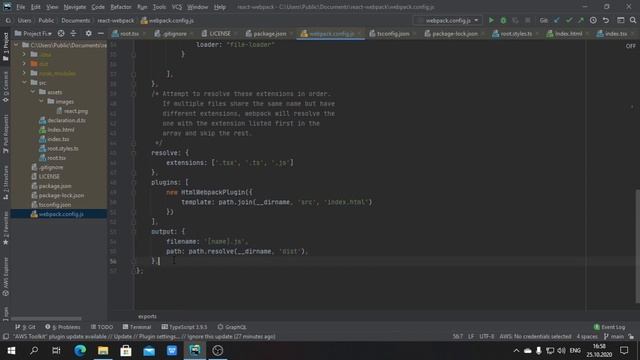The height and width of the screenshot is (360, 640).
Task: Switch to the package.json editor tab
Action: tap(266, 34)
